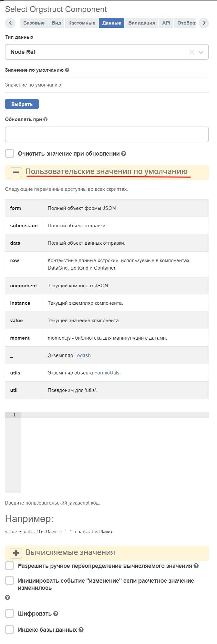Follow the FormioUtils link
The width and height of the screenshot is (217, 644).
108,373
